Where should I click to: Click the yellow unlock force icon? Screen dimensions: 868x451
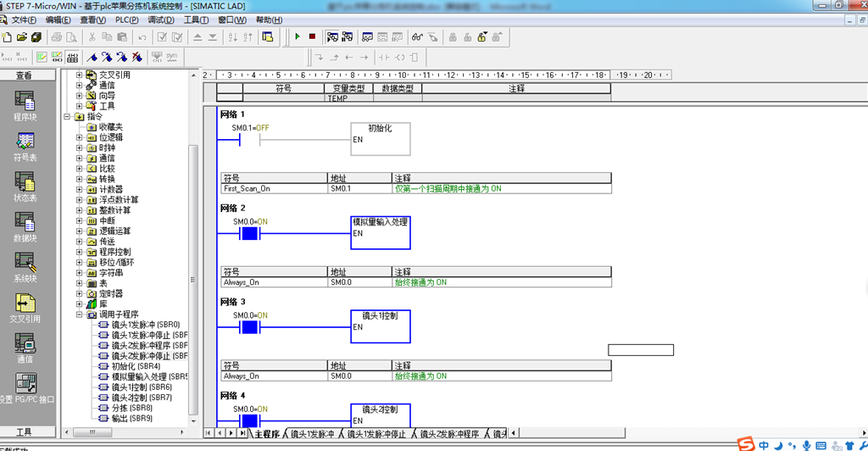coord(482,37)
